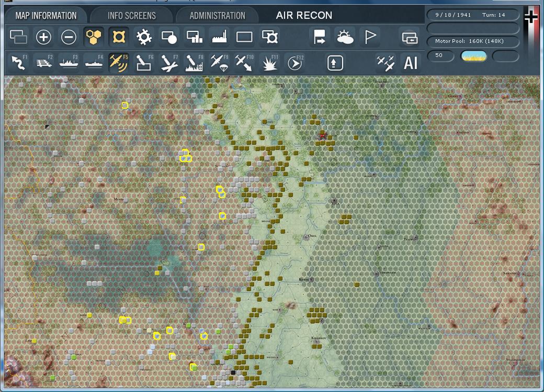Select the F3 naval transport ship icon
This screenshot has width=544, height=392.
pyautogui.click(x=69, y=63)
